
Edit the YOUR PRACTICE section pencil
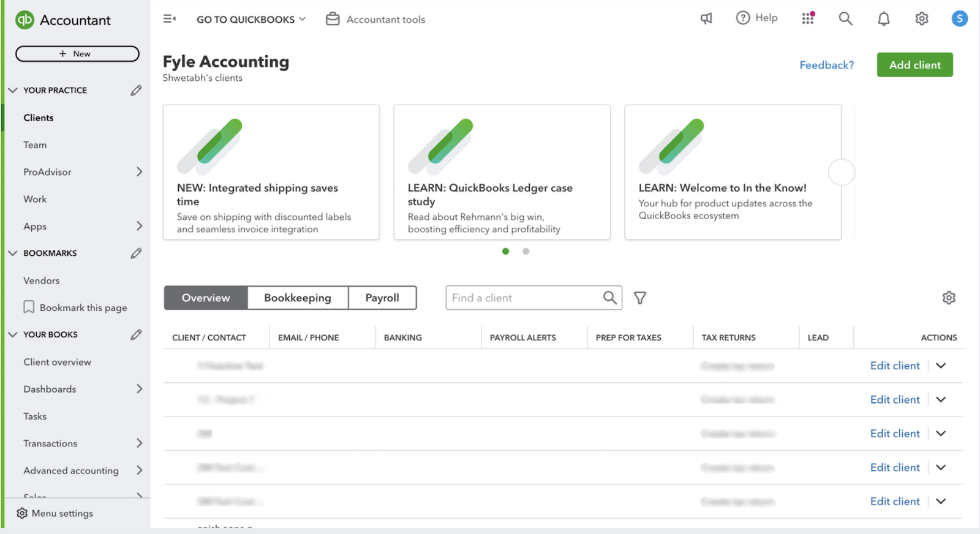click(136, 91)
